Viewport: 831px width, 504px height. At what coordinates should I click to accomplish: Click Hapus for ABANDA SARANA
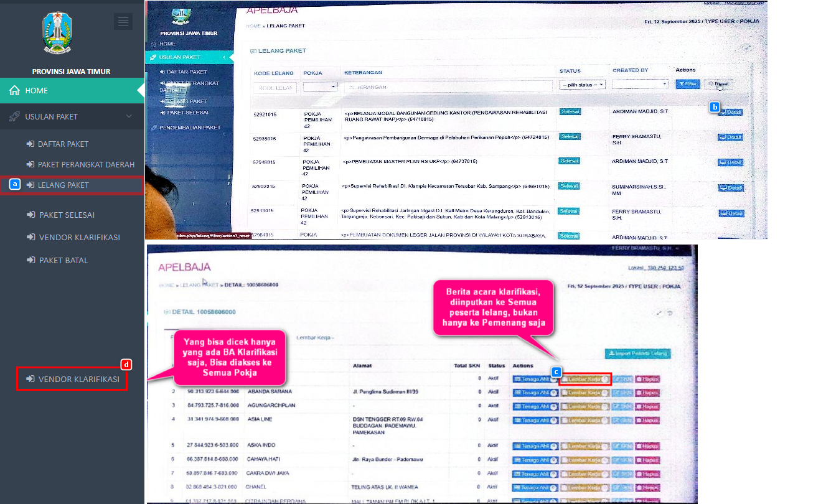[647, 393]
